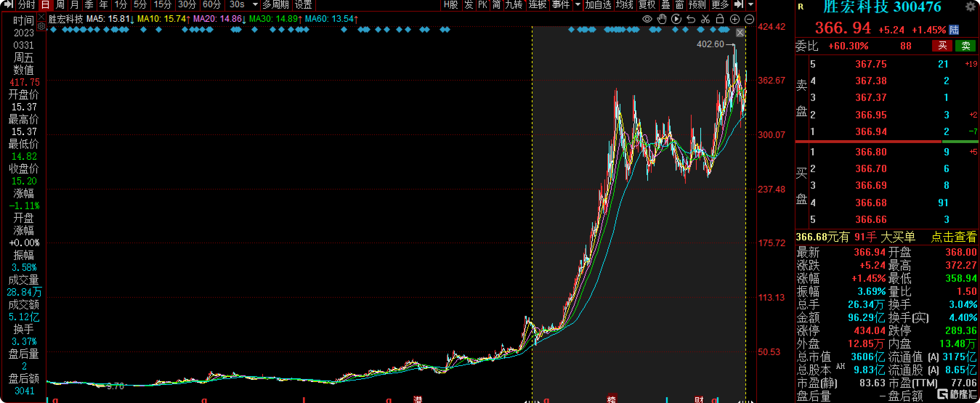Screen dimensions: 980x403
Task: Select the 季 quarterly period tab
Action: (89, 5)
